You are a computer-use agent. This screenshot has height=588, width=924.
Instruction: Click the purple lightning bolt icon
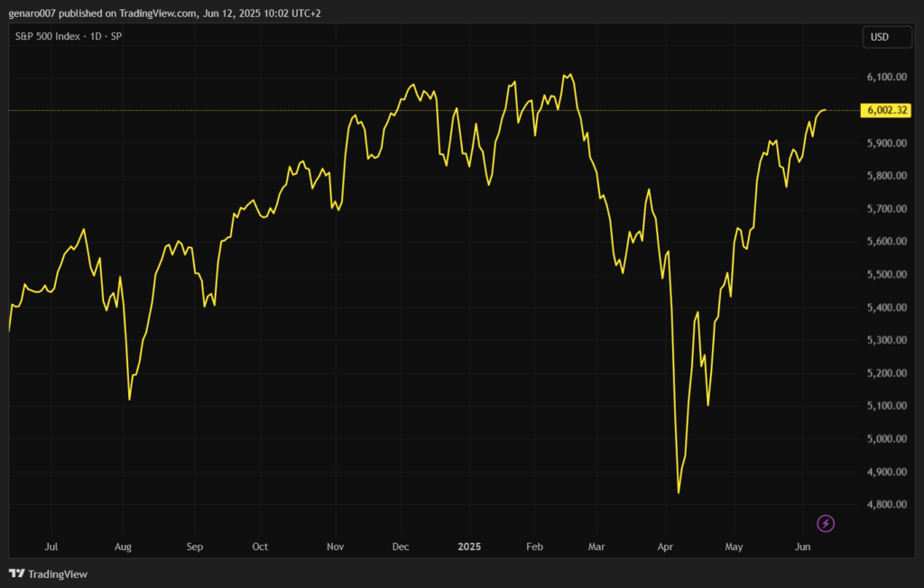click(826, 523)
